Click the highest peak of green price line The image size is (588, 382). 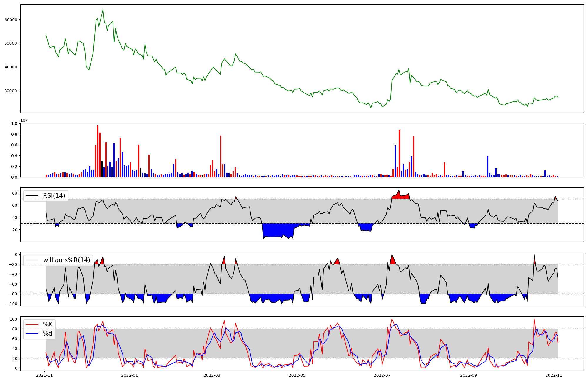[103, 10]
